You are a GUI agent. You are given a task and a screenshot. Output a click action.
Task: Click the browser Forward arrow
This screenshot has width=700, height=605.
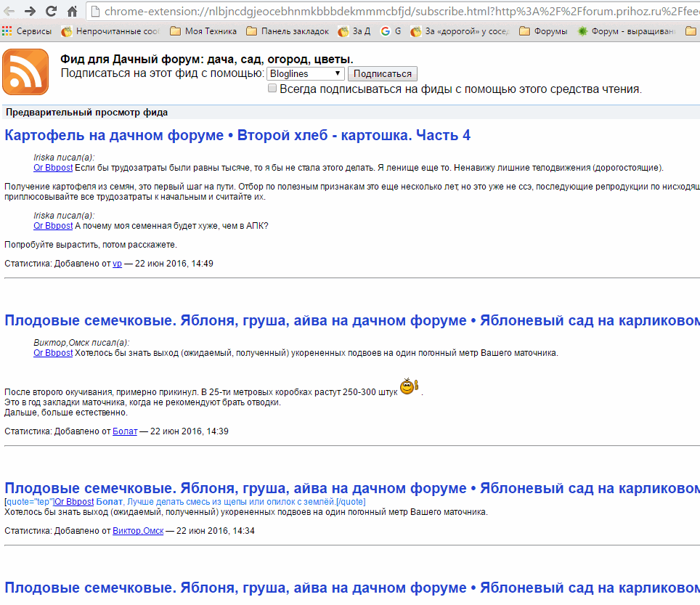coord(30,11)
